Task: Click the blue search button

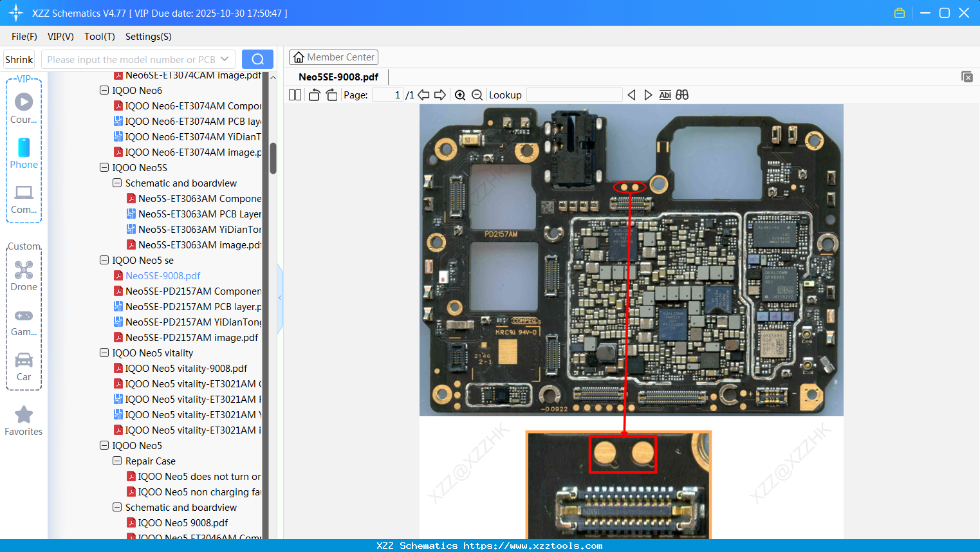Action: coord(257,59)
